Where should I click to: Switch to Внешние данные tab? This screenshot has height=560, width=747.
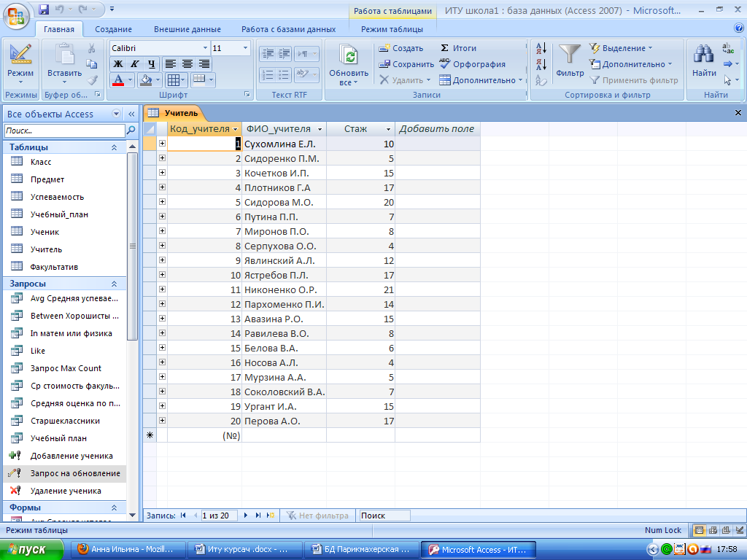coord(187,29)
